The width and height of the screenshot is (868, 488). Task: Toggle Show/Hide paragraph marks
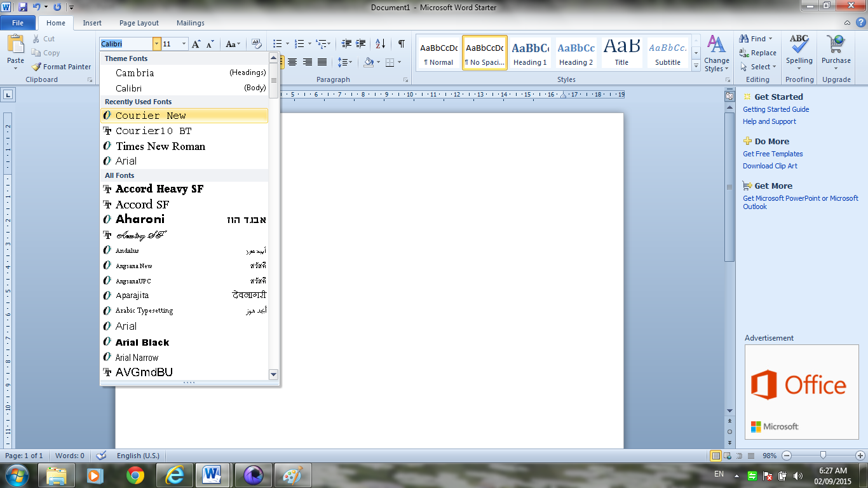click(x=402, y=44)
